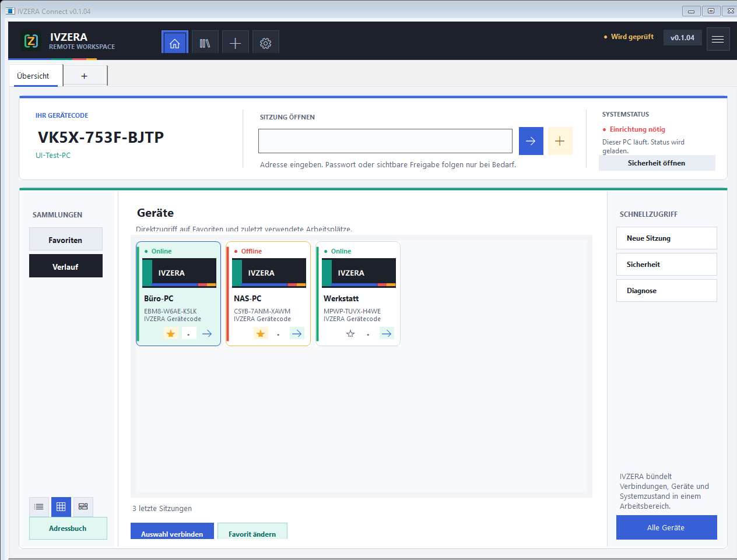
Task: Open settings gear in top toolbar
Action: tap(265, 43)
